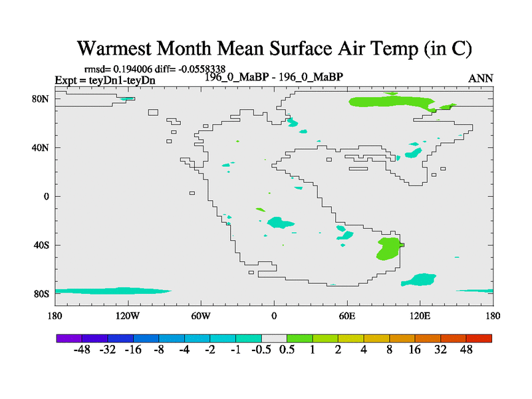Screen dimensions: 532x399
Task: Select the green swatch between 0.5 and 1
Action: [x=299, y=338]
